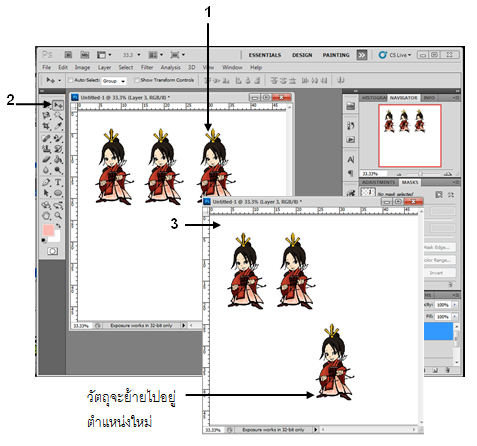This screenshot has width=477, height=446.
Task: Select the Paint Bucket tool
Action: pyautogui.click(x=58, y=159)
